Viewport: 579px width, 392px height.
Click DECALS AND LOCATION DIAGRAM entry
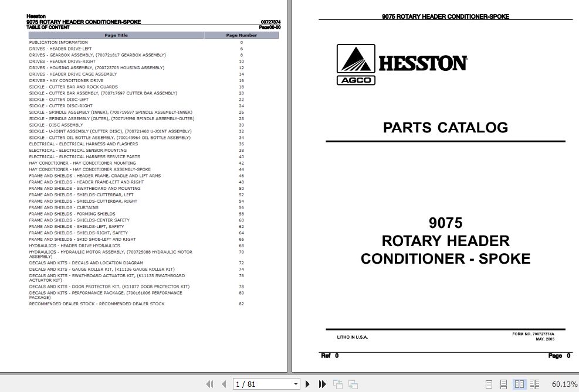pos(86,263)
